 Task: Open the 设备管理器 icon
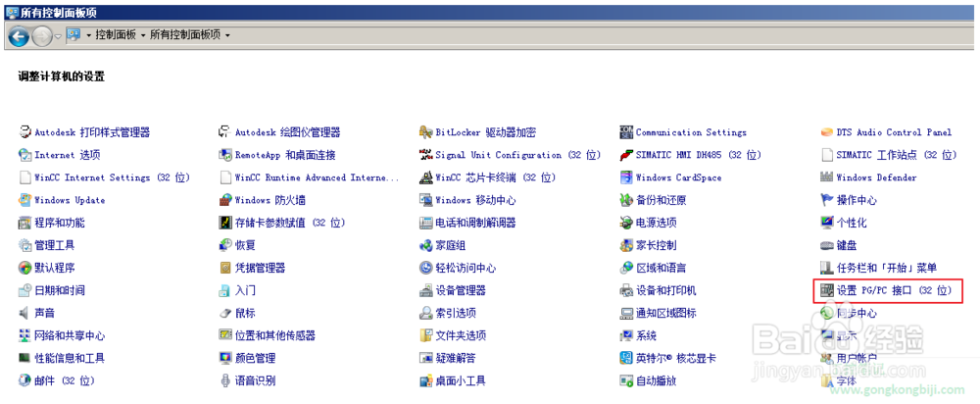[x=425, y=290]
